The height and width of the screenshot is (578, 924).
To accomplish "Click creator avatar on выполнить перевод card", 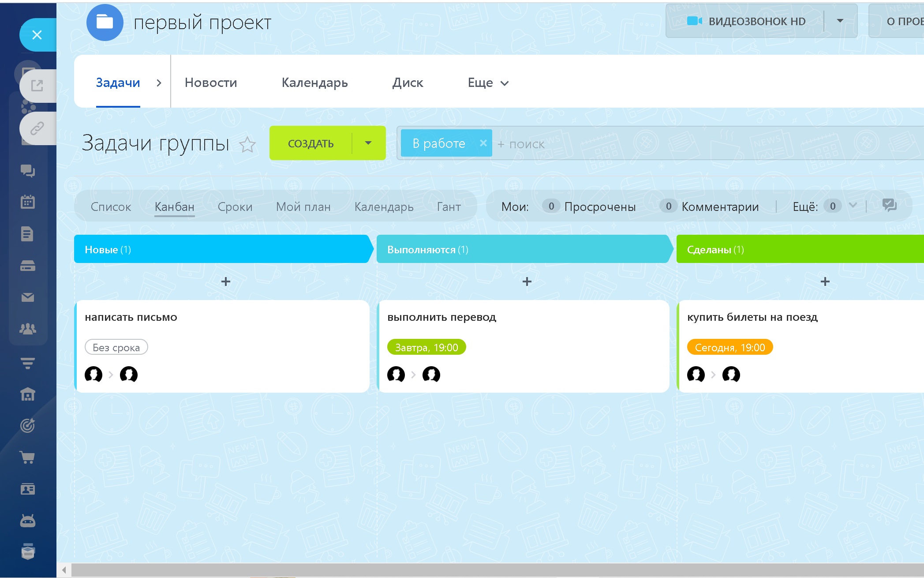I will click(396, 375).
